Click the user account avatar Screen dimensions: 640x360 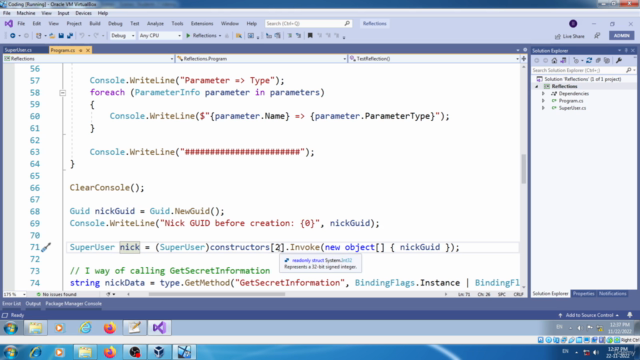[x=573, y=24]
